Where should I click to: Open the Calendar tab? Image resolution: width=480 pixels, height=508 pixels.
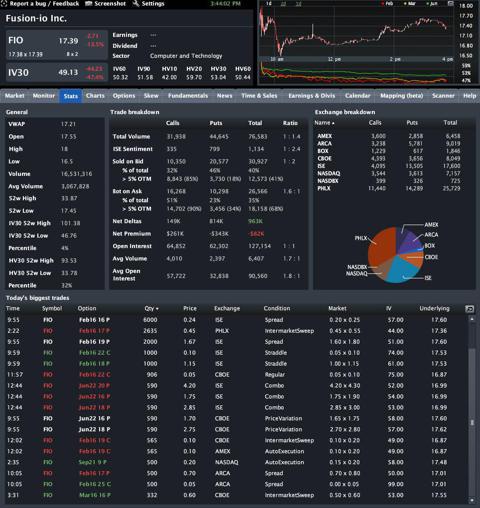coord(358,96)
